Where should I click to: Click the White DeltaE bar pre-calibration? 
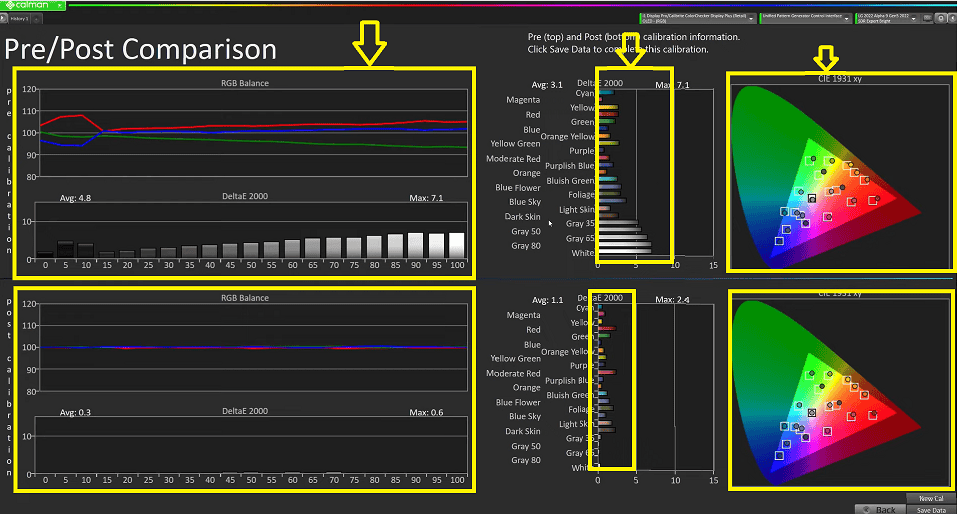pos(625,252)
